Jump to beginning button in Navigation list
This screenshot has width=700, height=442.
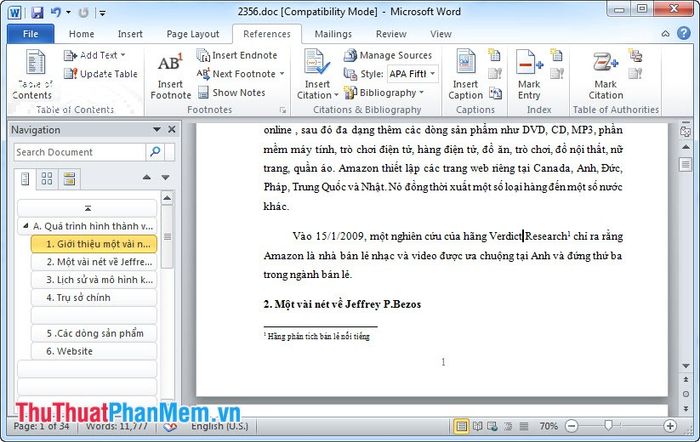[x=88, y=208]
